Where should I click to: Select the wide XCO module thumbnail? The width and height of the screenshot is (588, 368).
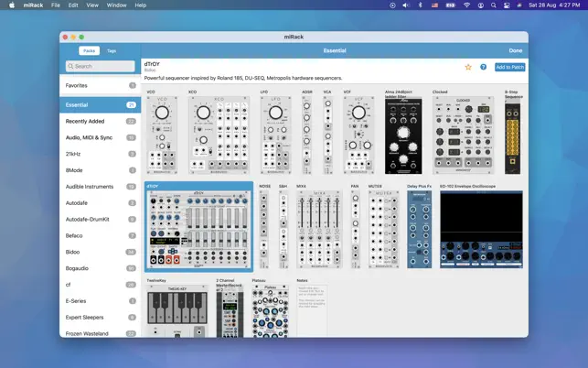pos(219,135)
